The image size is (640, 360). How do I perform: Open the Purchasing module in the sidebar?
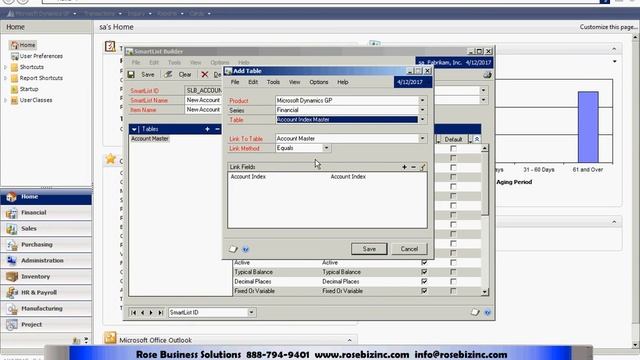46,244
